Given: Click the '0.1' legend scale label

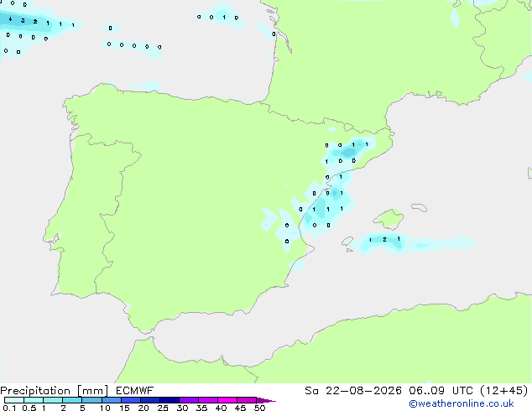Looking at the screenshot, I should [9, 408].
